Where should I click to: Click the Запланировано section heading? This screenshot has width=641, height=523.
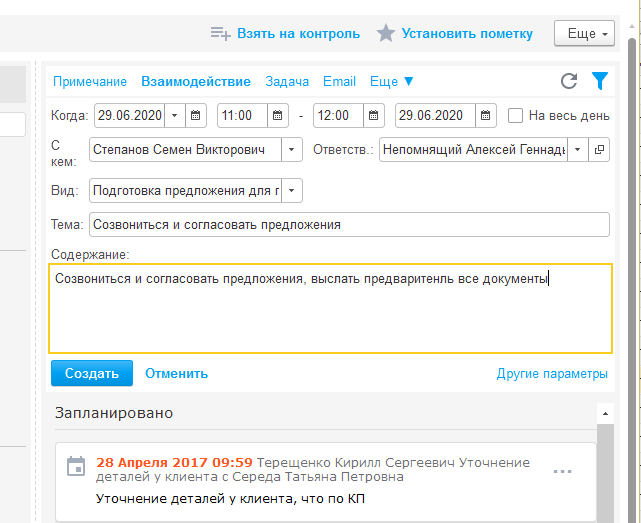(114, 413)
